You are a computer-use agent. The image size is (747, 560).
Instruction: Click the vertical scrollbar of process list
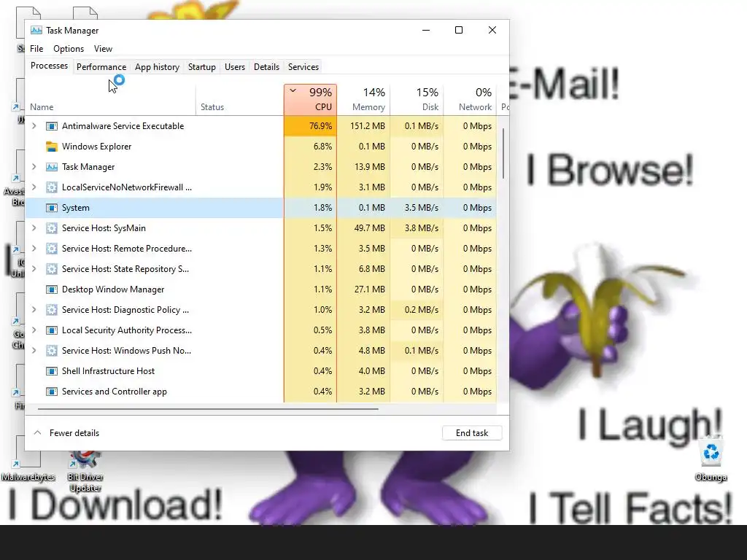(x=503, y=153)
